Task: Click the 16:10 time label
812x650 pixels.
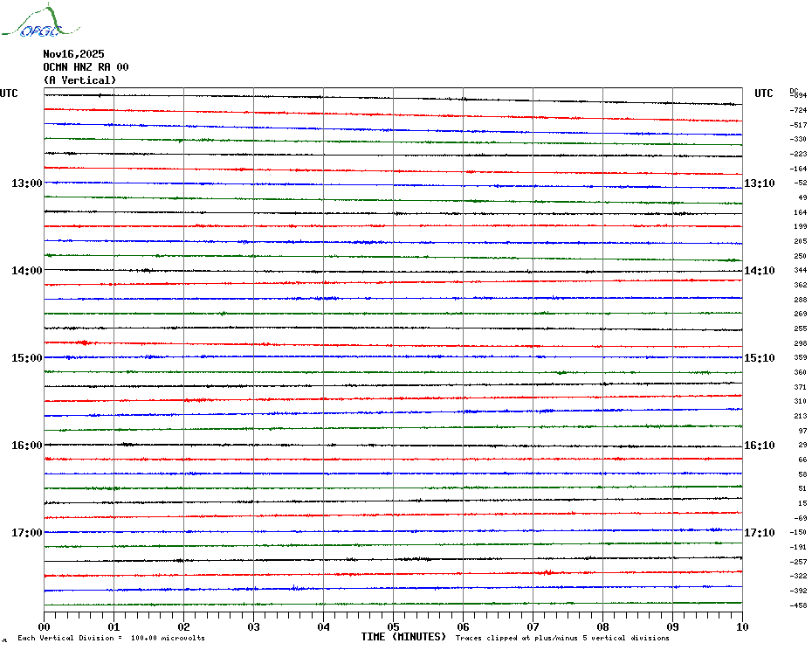Action: [x=760, y=446]
